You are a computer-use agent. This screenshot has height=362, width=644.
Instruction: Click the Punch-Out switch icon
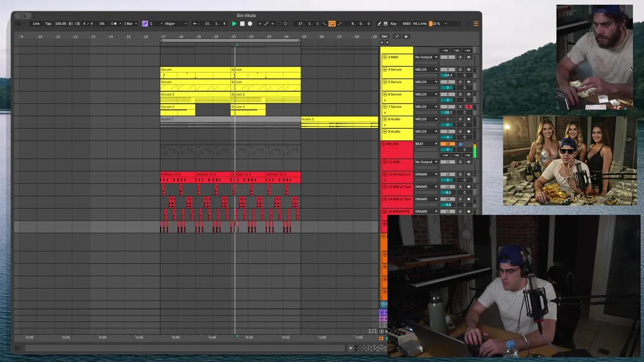click(340, 24)
